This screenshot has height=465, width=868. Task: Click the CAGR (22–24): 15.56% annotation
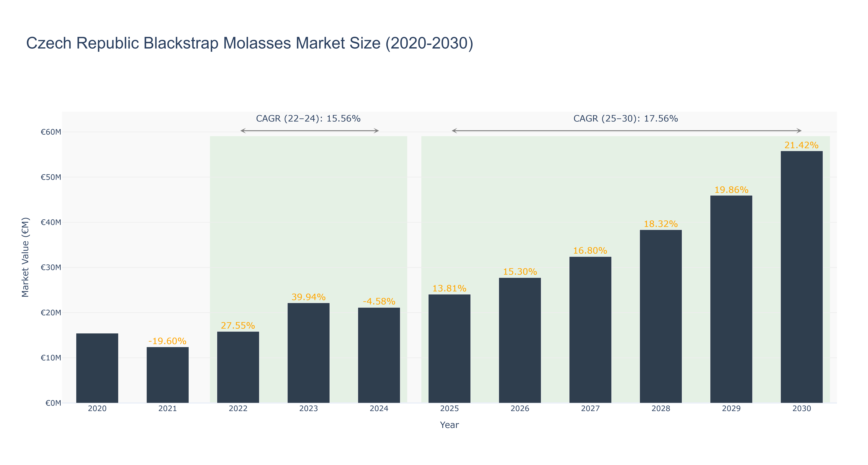308,119
